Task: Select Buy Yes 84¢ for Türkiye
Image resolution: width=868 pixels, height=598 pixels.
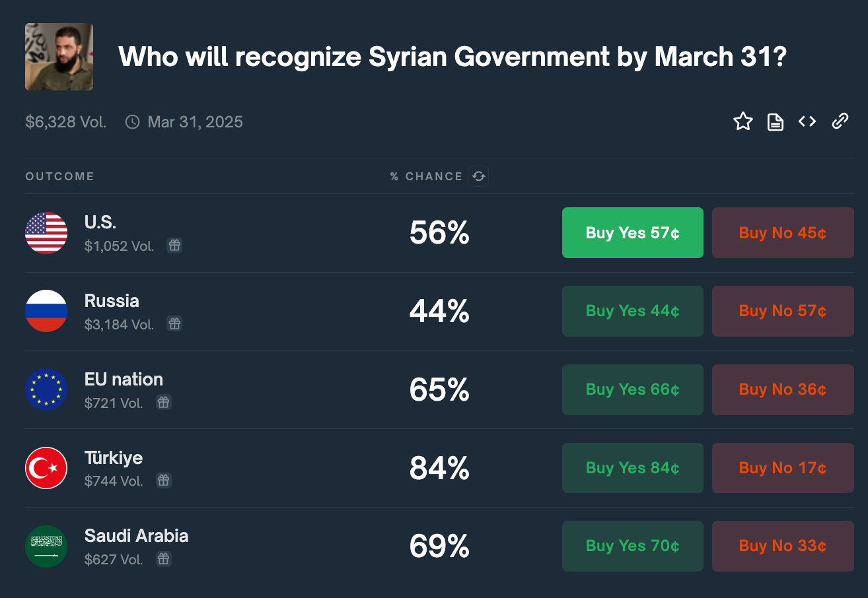Action: point(632,468)
